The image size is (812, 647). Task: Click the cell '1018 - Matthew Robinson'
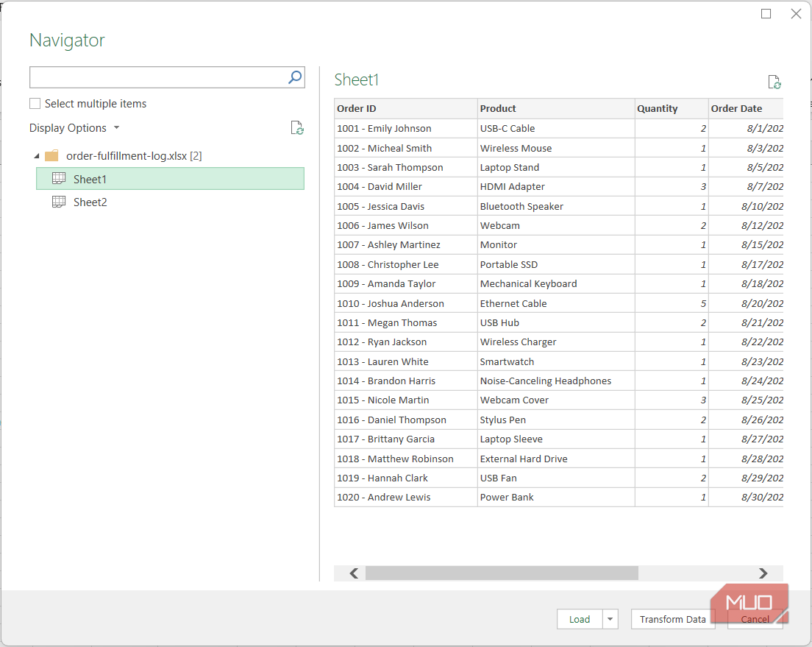click(x=406, y=459)
